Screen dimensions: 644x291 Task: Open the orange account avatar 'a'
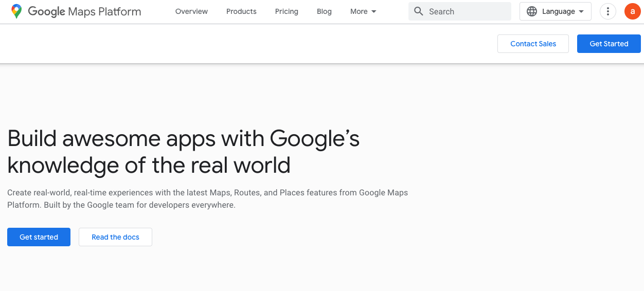[x=632, y=11]
